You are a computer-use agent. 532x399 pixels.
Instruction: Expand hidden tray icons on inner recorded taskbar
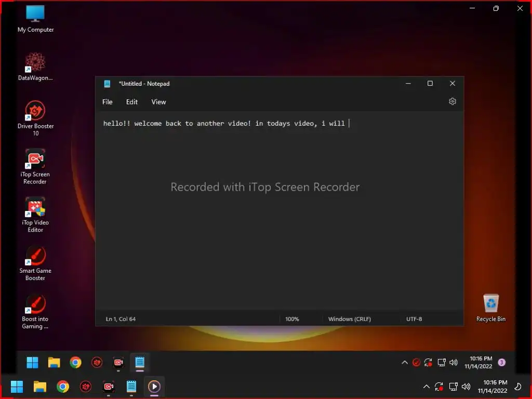click(x=404, y=362)
